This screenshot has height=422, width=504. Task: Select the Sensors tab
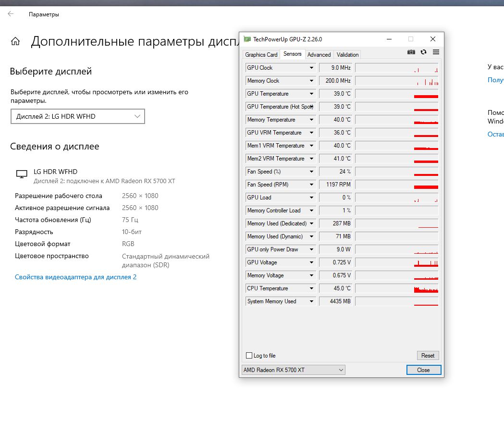pyautogui.click(x=292, y=54)
